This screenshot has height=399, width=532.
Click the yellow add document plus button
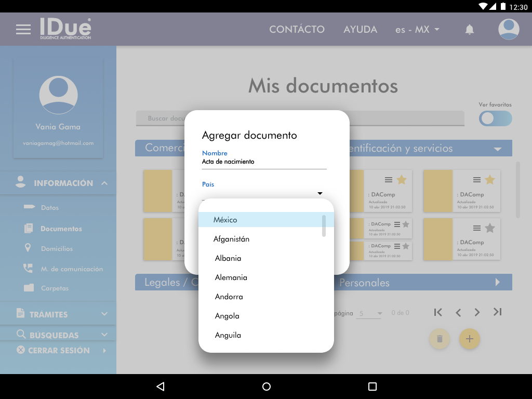[x=470, y=339]
